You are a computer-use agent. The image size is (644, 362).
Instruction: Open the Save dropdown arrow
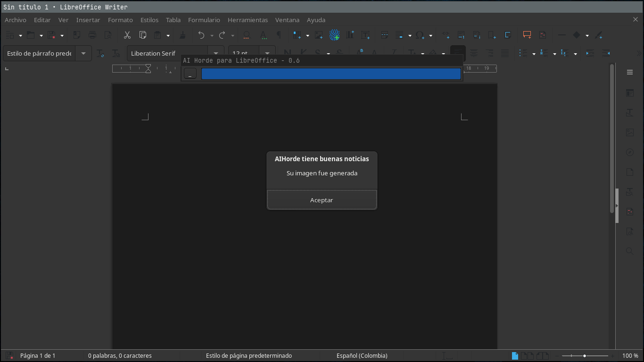coord(62,35)
